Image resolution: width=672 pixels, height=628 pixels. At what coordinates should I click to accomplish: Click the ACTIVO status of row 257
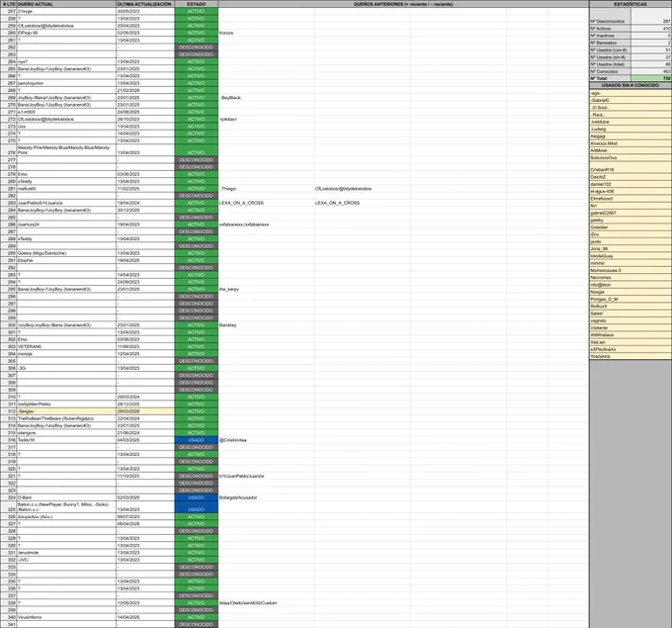197,11
